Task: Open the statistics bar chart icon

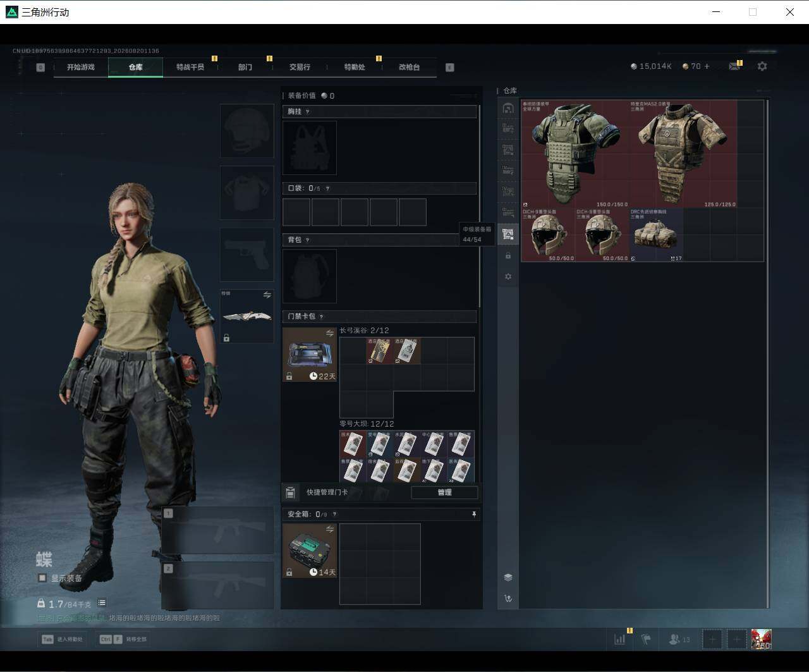Action: (x=619, y=639)
